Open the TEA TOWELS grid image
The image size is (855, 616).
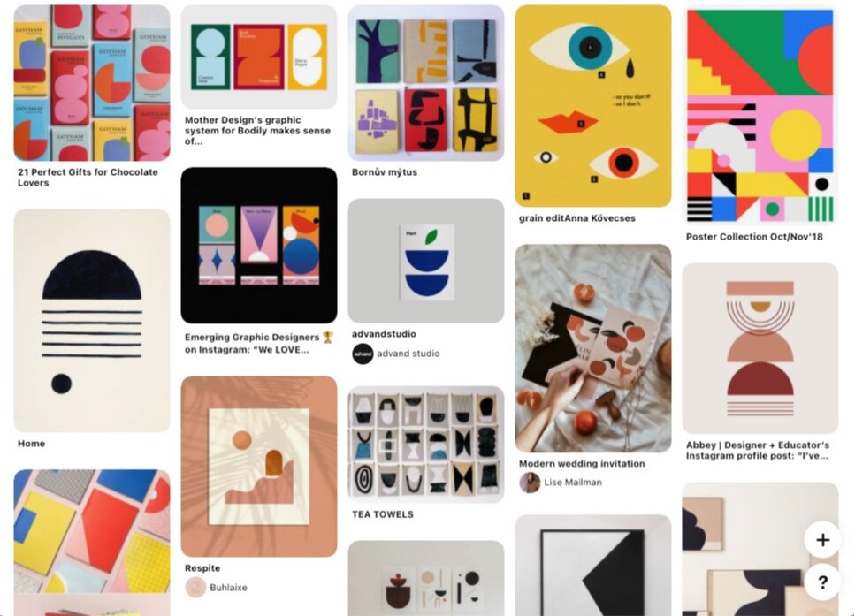point(426,445)
